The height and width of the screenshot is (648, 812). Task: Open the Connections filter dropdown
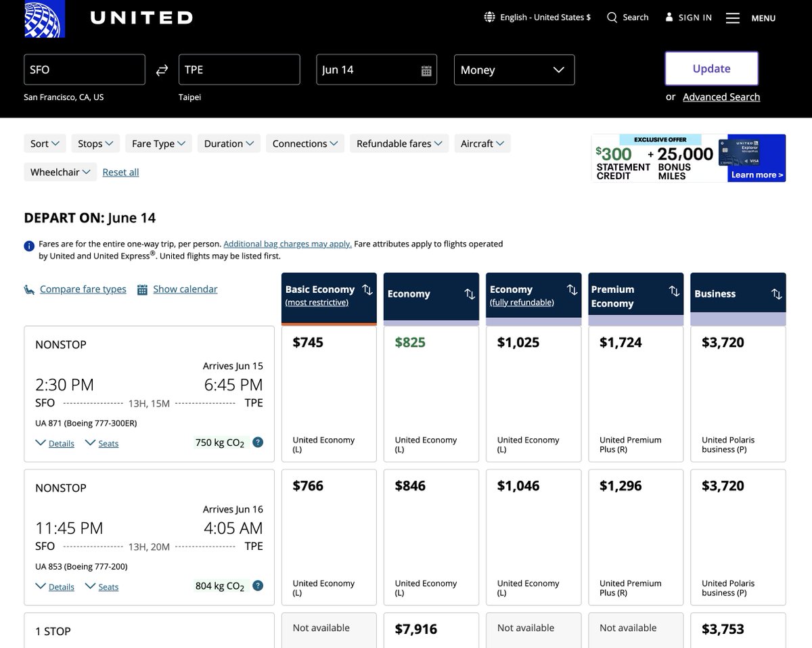tap(305, 143)
